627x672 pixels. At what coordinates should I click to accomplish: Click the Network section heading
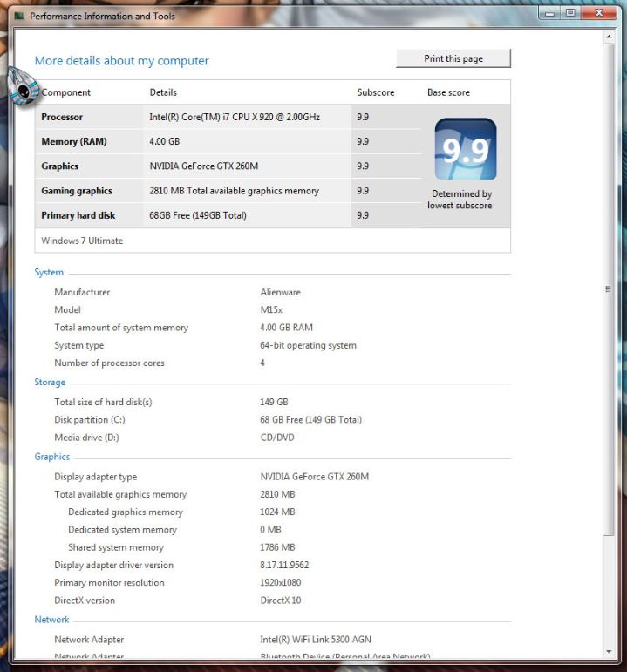coord(51,620)
